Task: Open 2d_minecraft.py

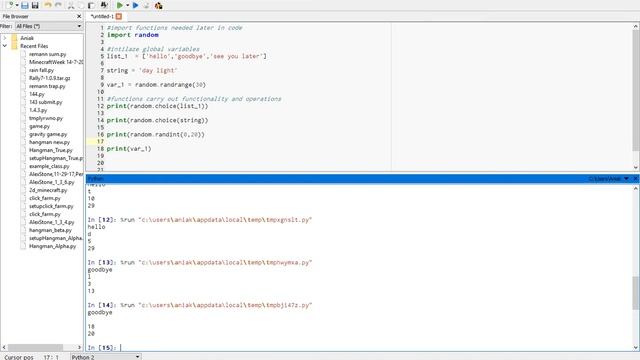Action: [48, 190]
